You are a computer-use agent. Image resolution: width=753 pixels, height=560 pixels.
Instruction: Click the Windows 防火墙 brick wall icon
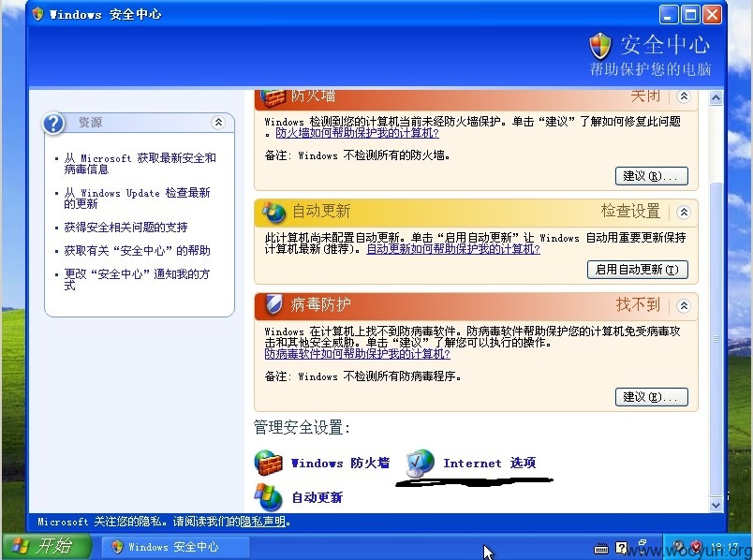point(268,463)
